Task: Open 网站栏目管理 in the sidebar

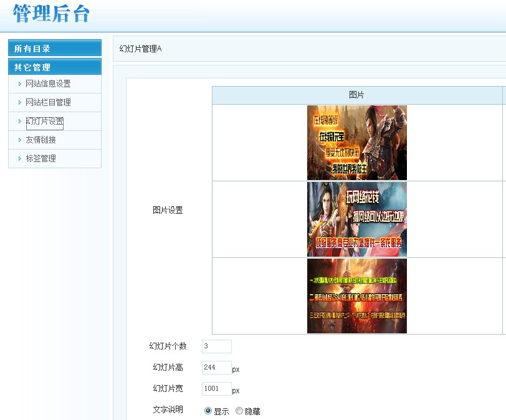Action: [48, 103]
